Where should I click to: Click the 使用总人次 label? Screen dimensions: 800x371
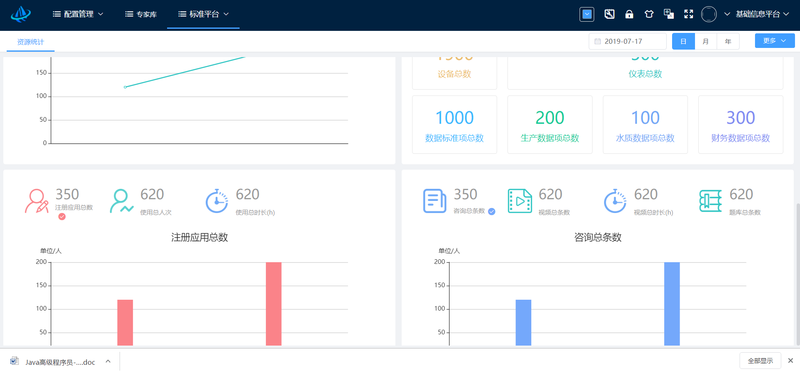pyautogui.click(x=156, y=212)
